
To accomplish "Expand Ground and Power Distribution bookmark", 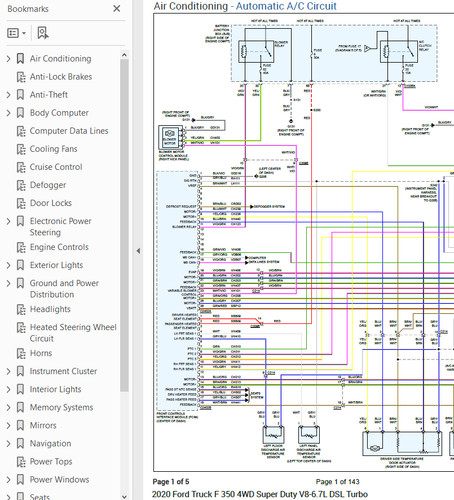I will (9, 283).
